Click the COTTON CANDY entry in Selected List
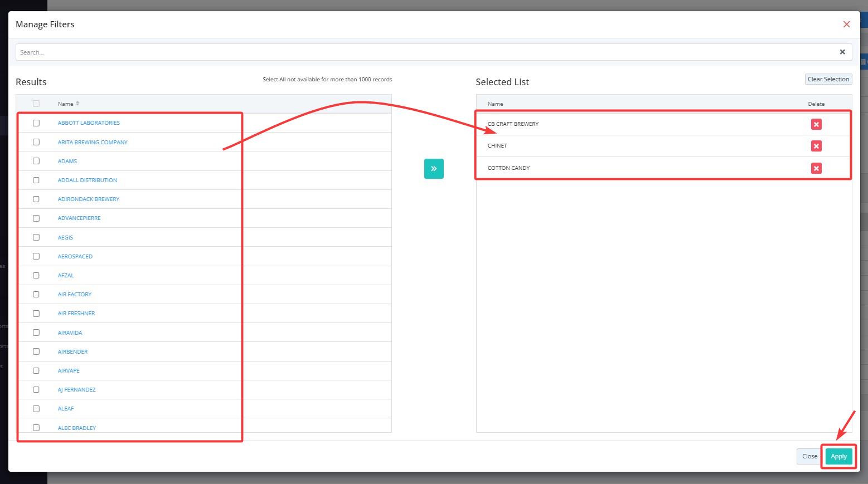This screenshot has height=484, width=868. point(508,168)
